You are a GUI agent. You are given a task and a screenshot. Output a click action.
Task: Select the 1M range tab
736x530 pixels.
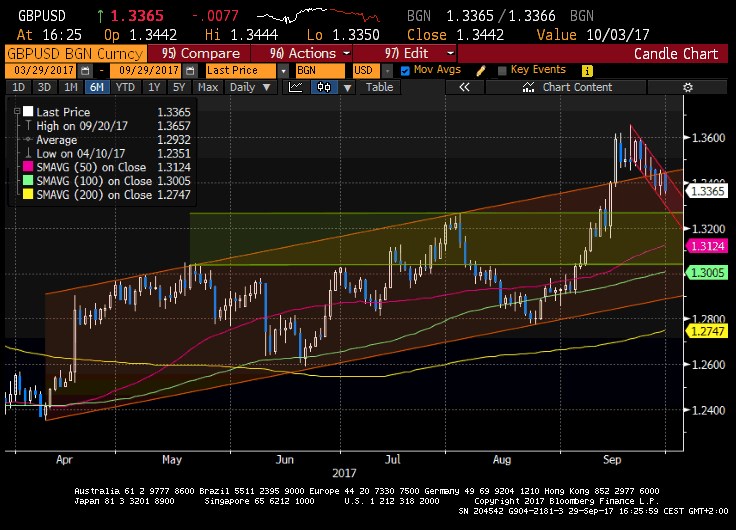pyautogui.click(x=70, y=87)
